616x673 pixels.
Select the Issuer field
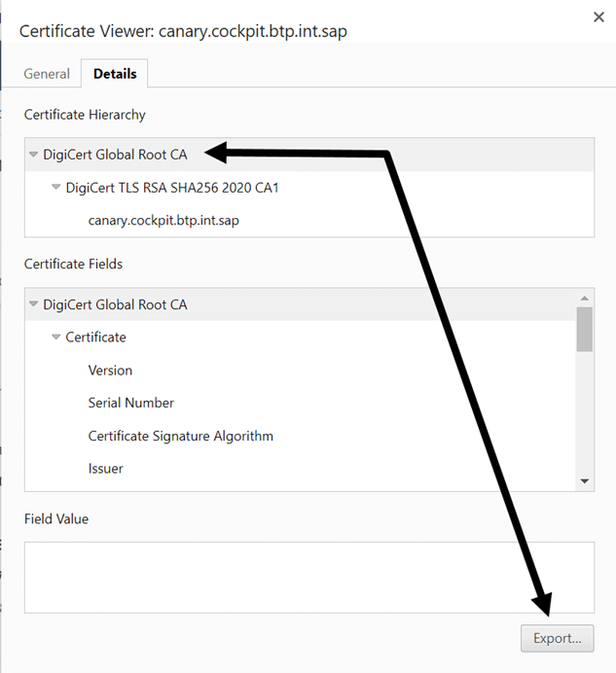pyautogui.click(x=106, y=469)
